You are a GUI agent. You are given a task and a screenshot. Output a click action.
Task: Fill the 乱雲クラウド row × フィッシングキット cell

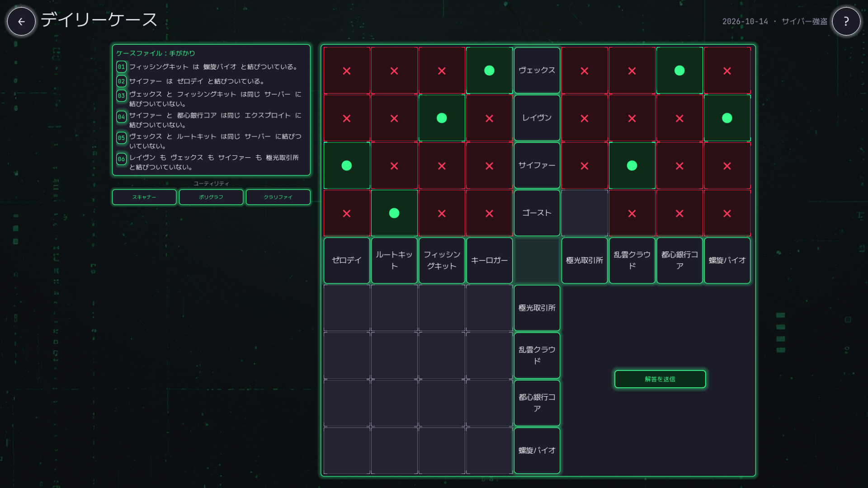pos(442,355)
